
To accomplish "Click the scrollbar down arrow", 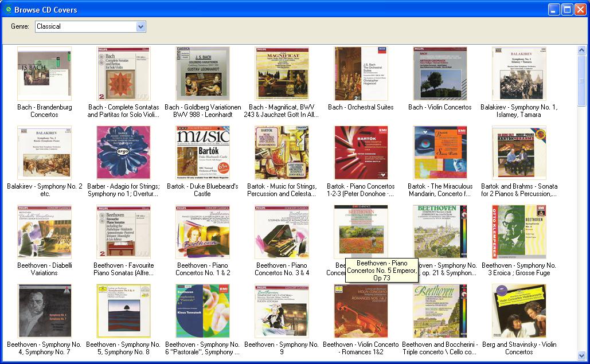I will (582, 355).
